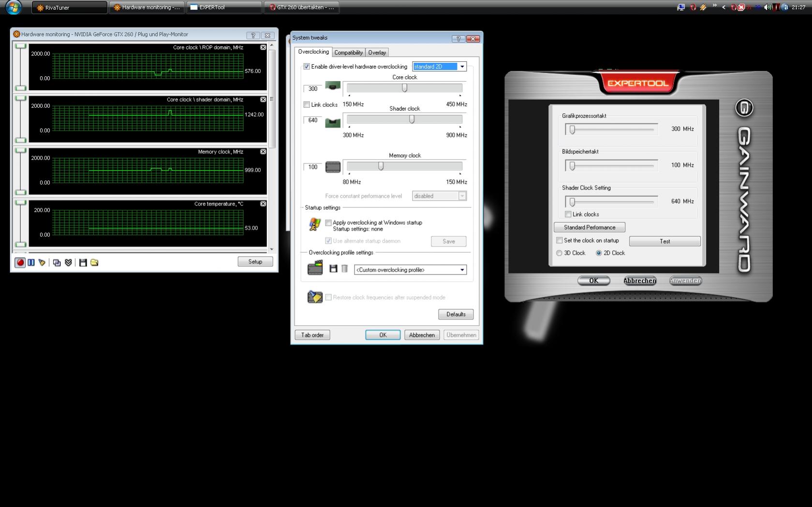The height and width of the screenshot is (507, 812).
Task: Click the Gainward G logo emblem
Action: pos(744,108)
